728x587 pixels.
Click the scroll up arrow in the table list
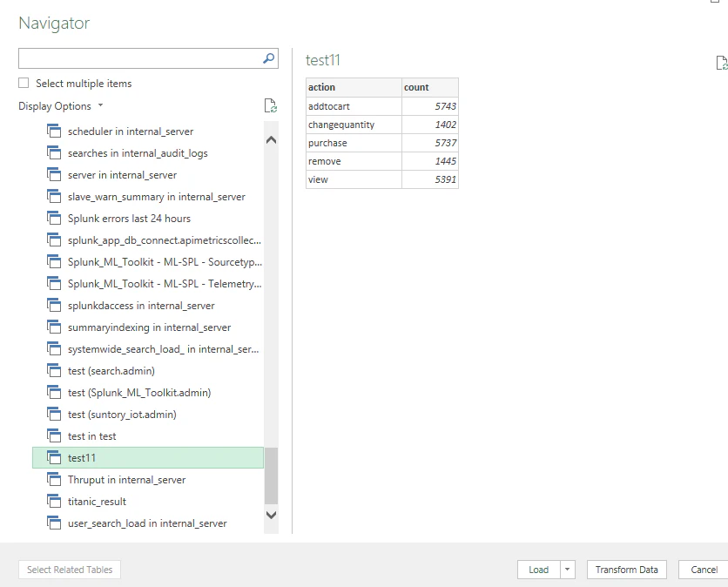coord(271,139)
